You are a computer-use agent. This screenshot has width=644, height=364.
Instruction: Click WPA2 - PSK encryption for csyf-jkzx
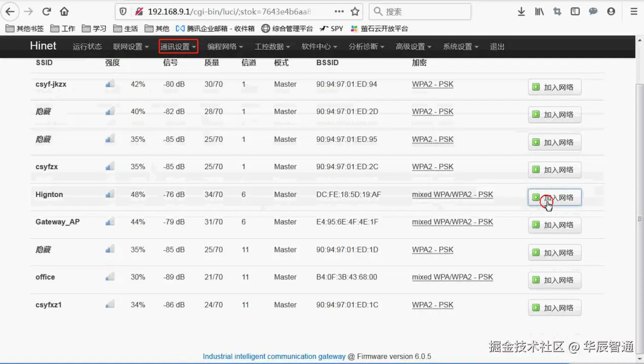click(432, 84)
